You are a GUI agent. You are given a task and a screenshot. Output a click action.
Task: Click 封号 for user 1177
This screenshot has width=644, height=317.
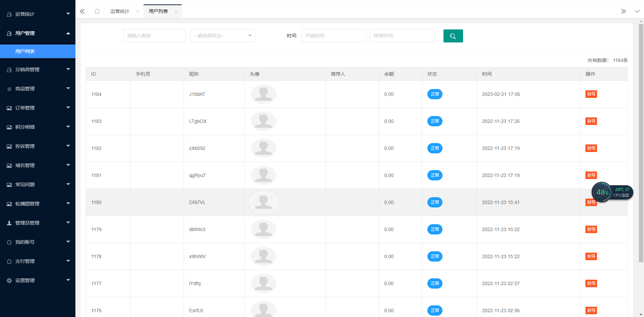coord(591,283)
